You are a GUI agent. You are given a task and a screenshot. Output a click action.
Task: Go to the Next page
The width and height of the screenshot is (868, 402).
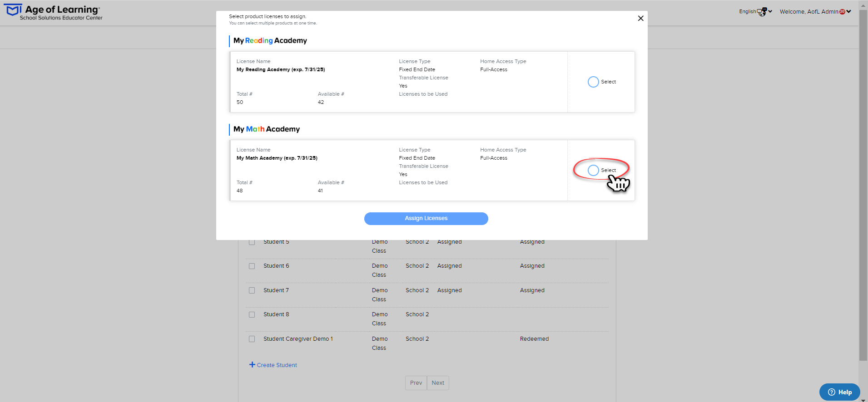tap(438, 383)
